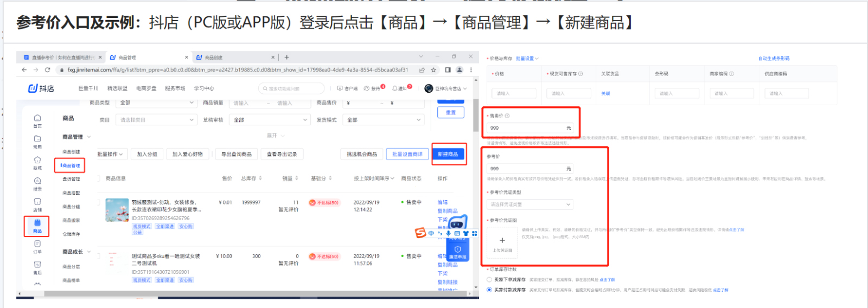Image resolution: width=868 pixels, height=308 pixels.
Task: Tick the select-all checkbox beside 商品信息
Action: click(98, 178)
